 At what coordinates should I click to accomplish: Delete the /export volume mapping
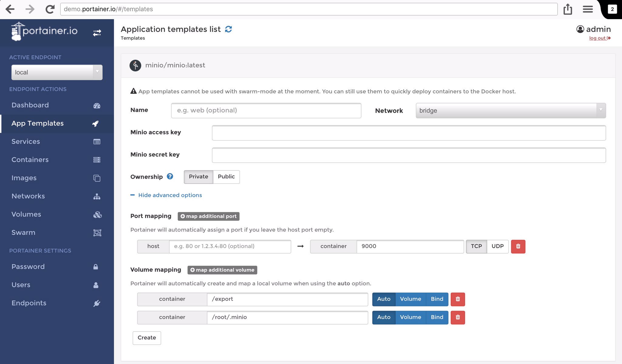pyautogui.click(x=457, y=299)
